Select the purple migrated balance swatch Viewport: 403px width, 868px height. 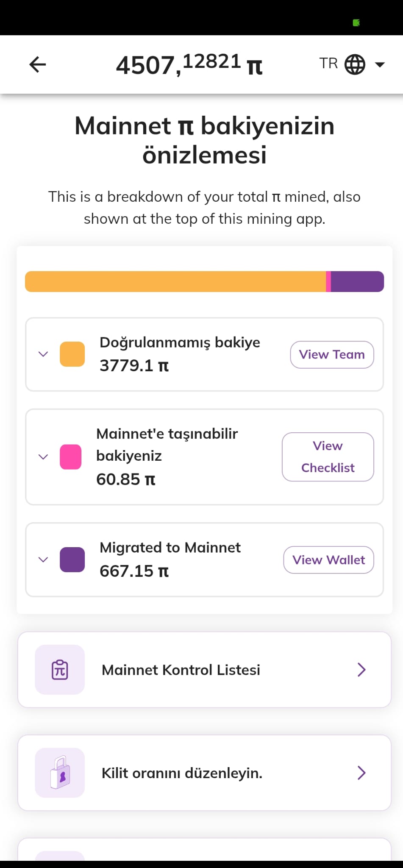click(x=72, y=559)
